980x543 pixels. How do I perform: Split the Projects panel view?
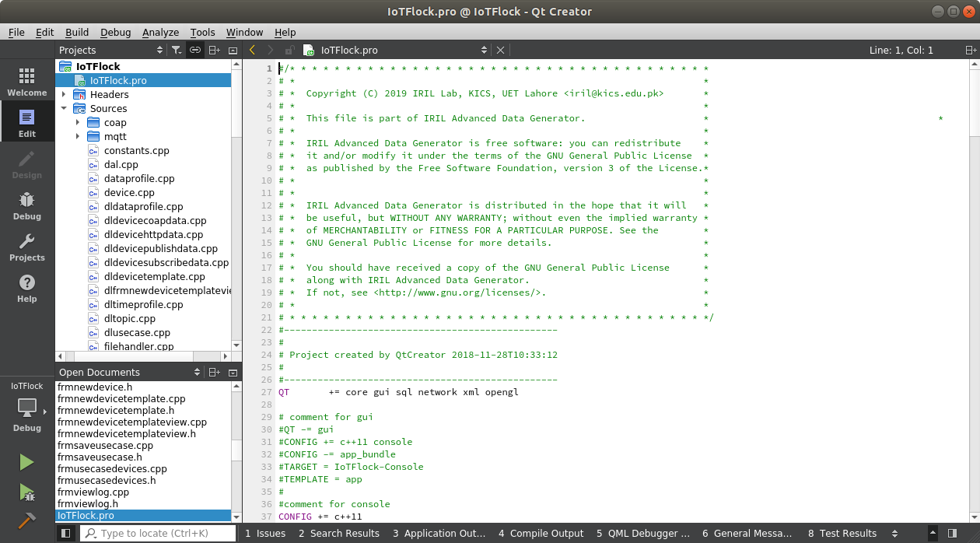[x=215, y=50]
